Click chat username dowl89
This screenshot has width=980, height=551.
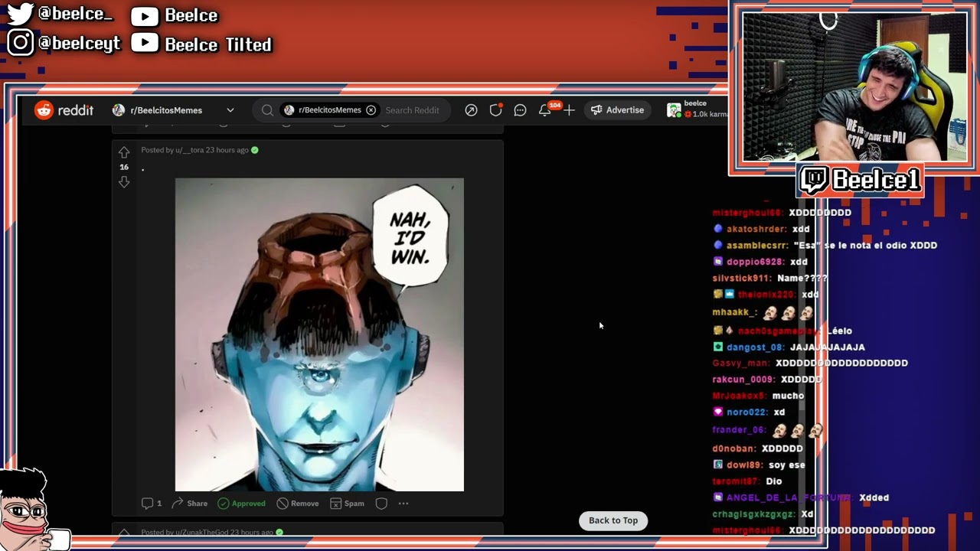coord(743,465)
